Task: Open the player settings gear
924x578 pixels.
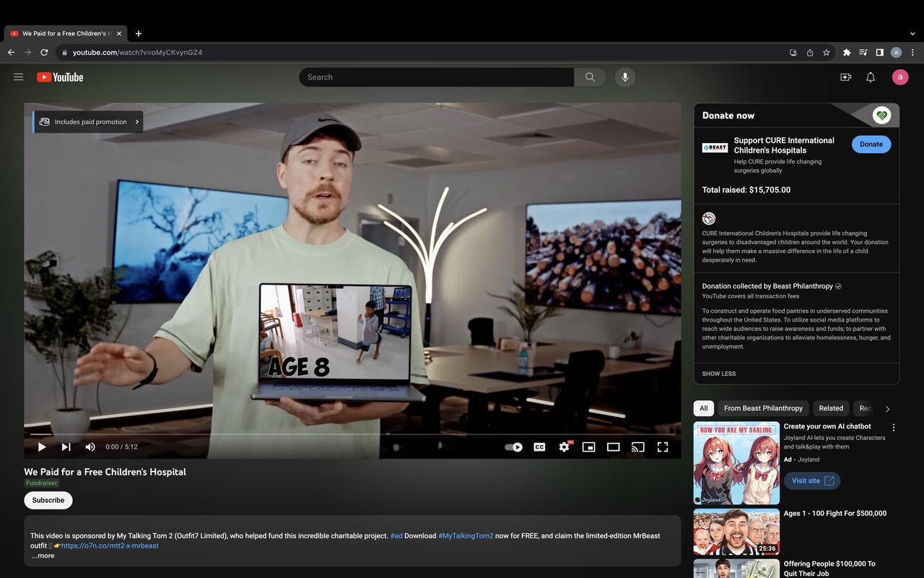Action: click(564, 447)
